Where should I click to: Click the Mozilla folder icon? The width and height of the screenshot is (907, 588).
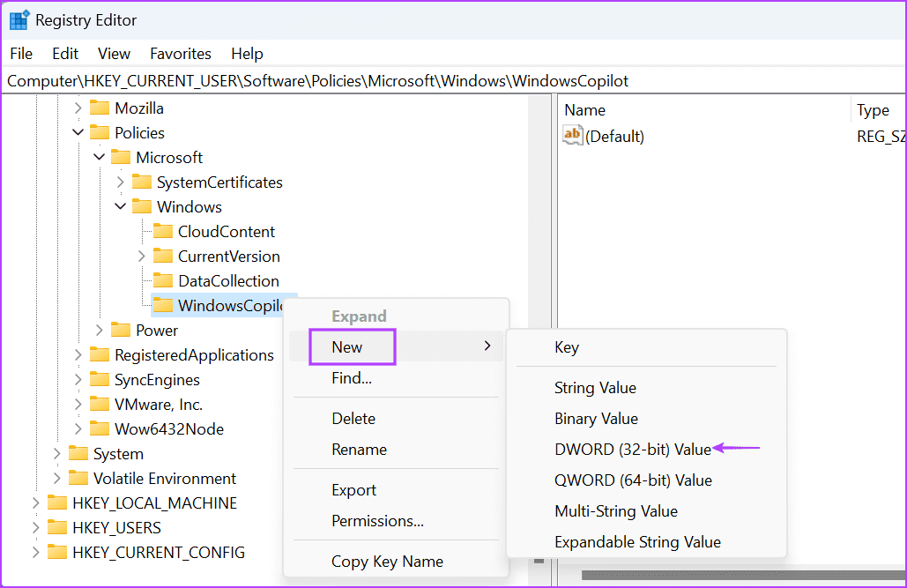100,108
